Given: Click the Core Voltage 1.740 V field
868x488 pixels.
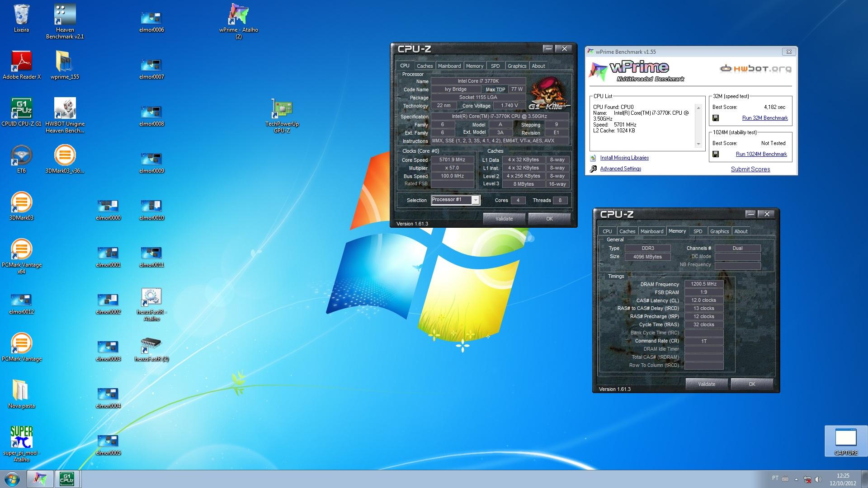Looking at the screenshot, I should point(509,105).
